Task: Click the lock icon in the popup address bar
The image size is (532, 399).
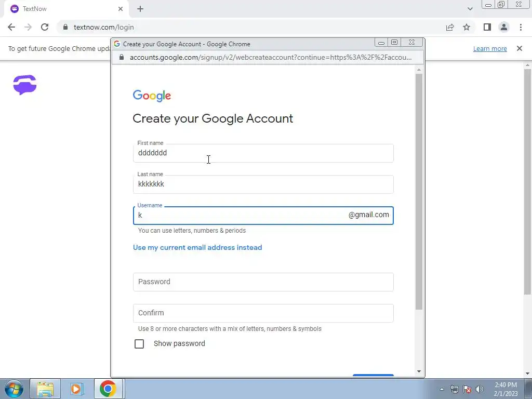Action: coord(122,57)
